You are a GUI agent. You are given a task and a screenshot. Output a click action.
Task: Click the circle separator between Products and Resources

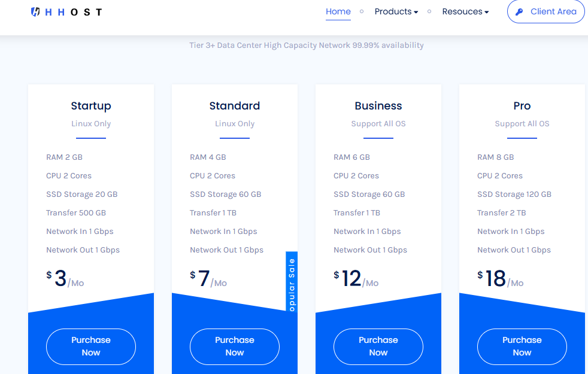point(429,11)
